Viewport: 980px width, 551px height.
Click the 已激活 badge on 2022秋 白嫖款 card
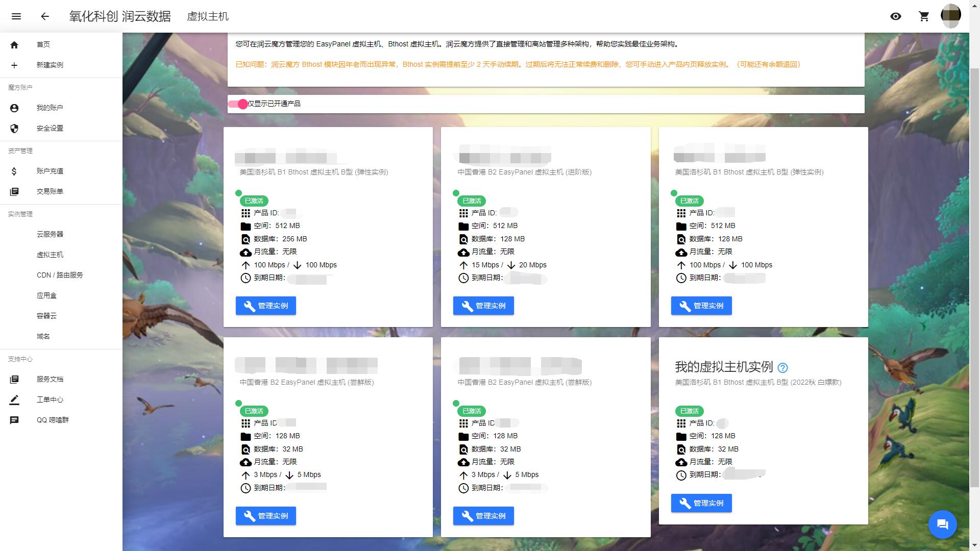click(x=690, y=411)
